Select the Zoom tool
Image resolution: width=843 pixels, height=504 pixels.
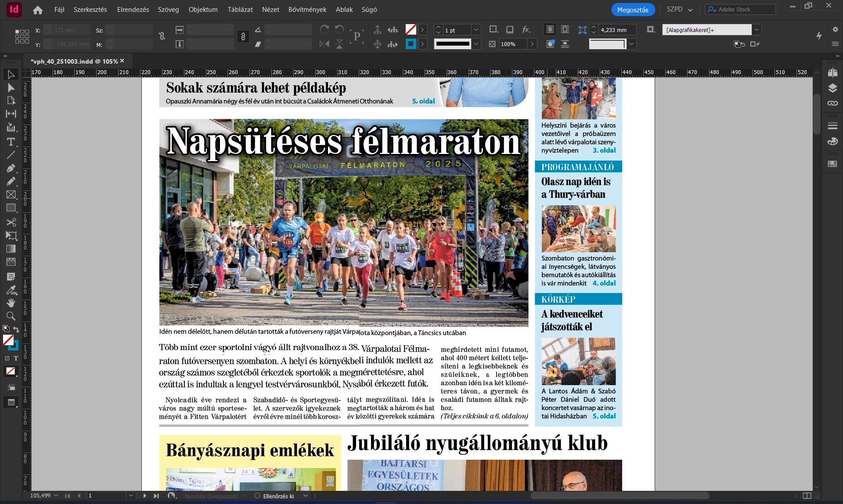[x=11, y=316]
